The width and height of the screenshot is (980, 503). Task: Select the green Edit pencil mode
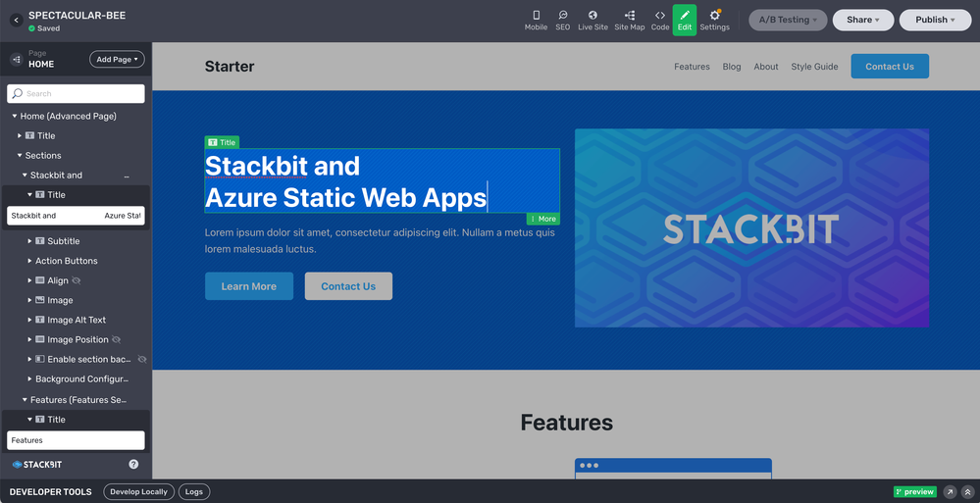(685, 20)
